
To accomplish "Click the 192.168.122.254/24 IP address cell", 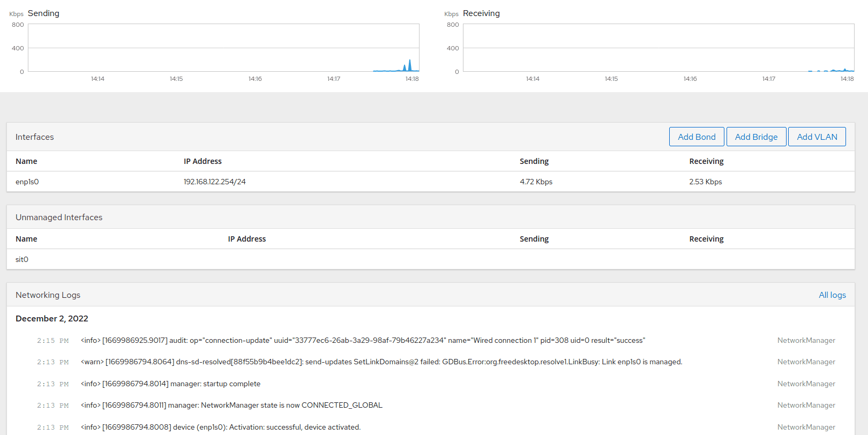I will (214, 182).
